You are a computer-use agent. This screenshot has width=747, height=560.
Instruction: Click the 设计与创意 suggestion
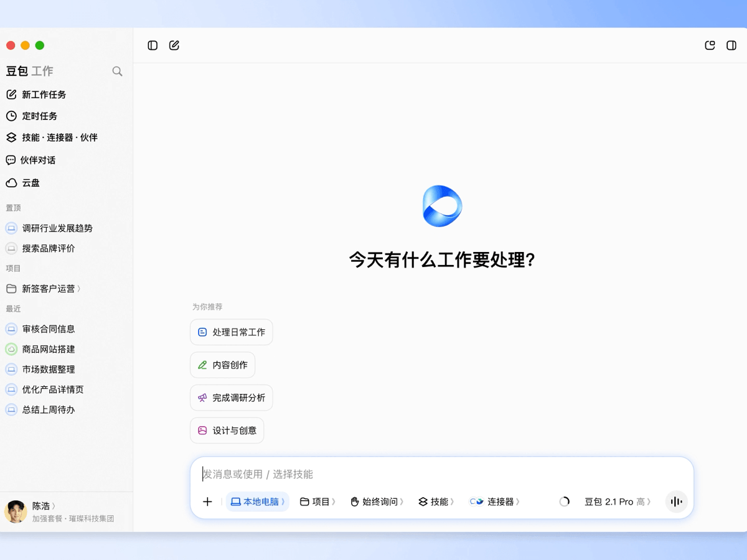click(x=227, y=431)
